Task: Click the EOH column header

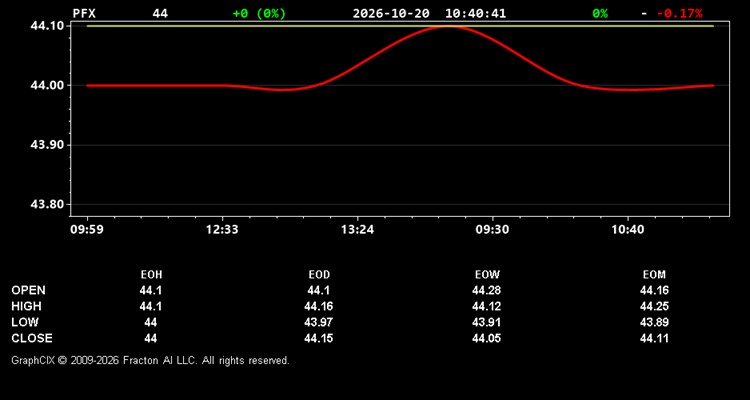Action: coord(151,275)
